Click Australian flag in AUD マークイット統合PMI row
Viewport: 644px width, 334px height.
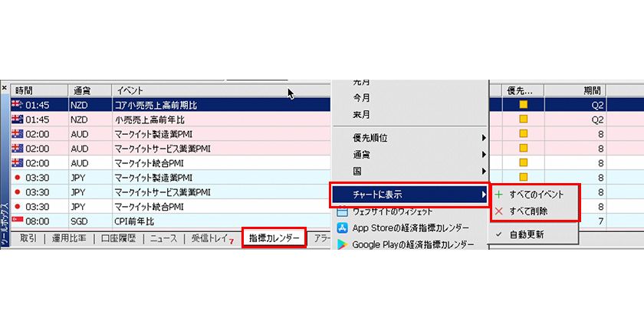[x=17, y=163]
